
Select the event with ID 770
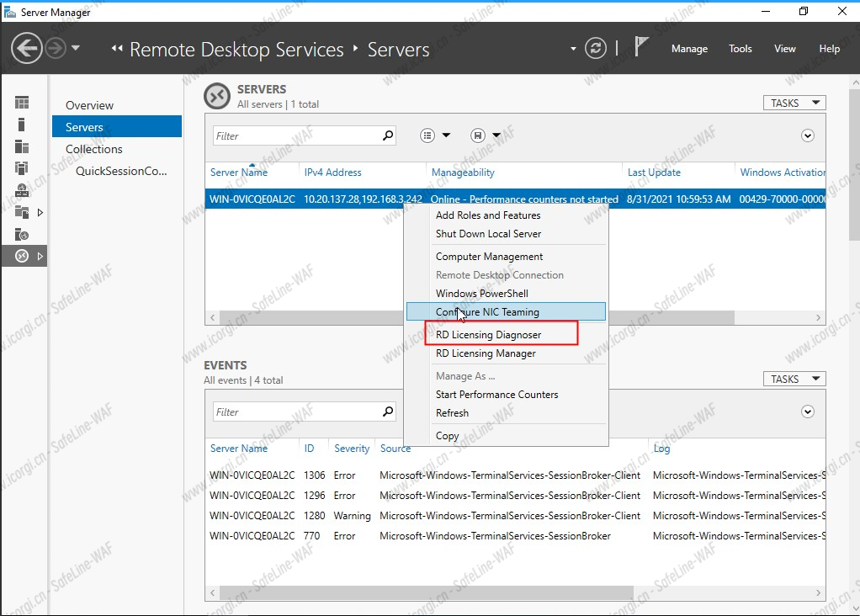point(515,536)
